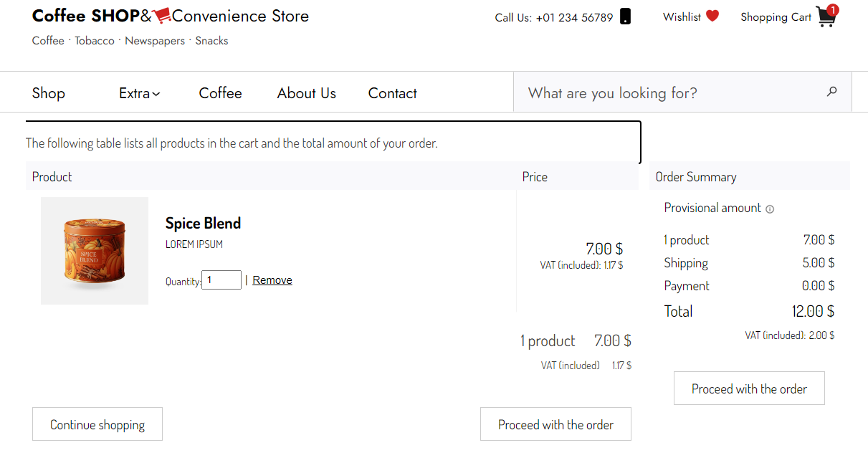Navigate to the Contact page

pyautogui.click(x=392, y=93)
